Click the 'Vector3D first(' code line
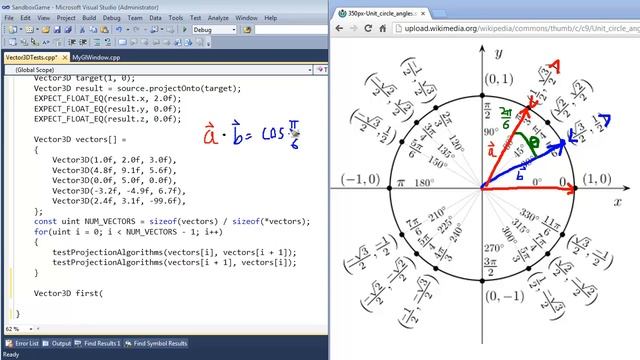This screenshot has height=360, width=640. click(x=69, y=293)
